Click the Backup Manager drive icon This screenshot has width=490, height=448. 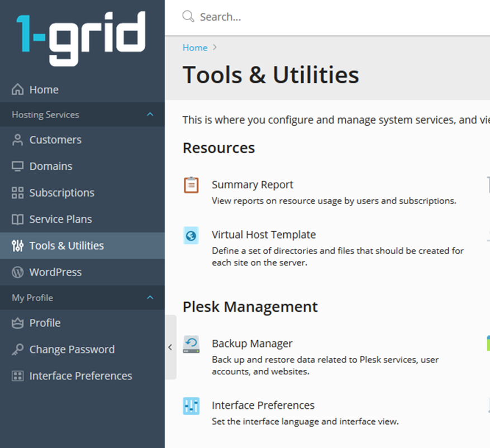(191, 344)
